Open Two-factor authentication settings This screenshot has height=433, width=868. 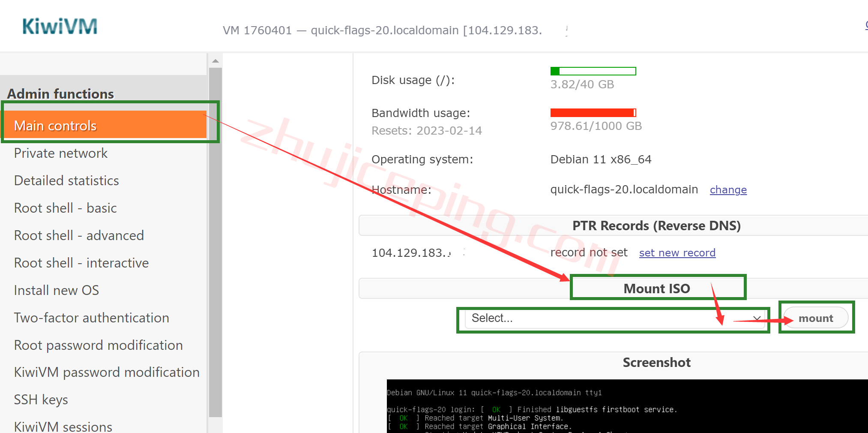[x=91, y=318]
